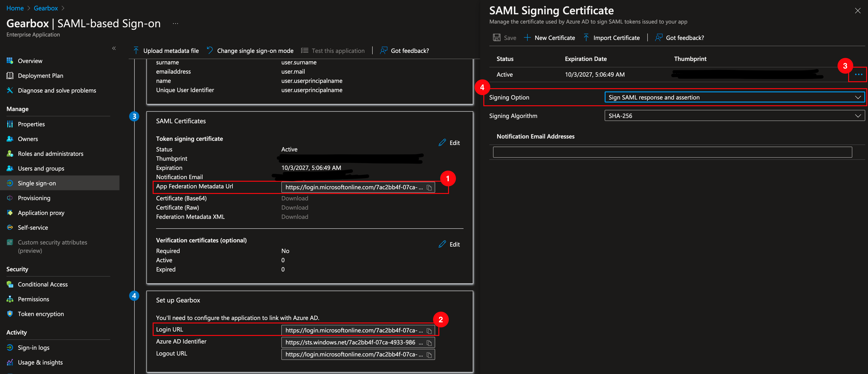Download Certificate (Raw)
The image size is (868, 374).
coord(294,208)
